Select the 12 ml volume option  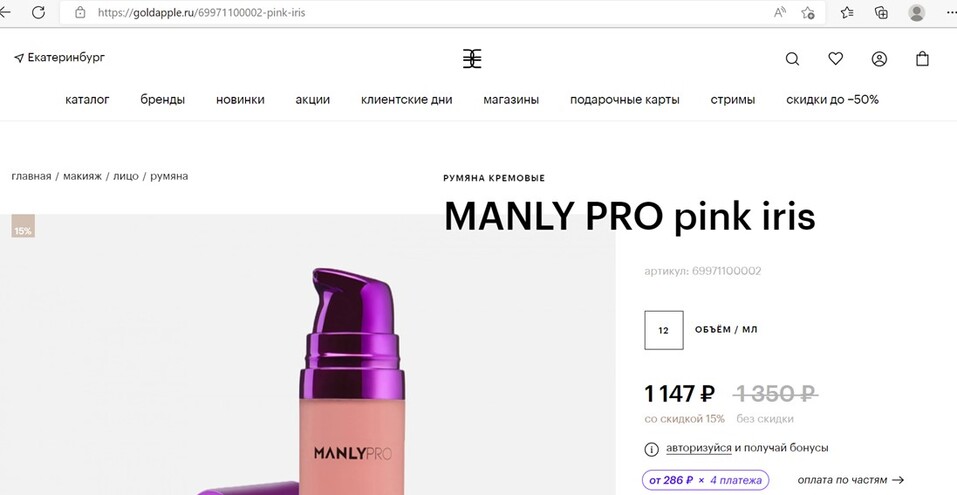663,330
